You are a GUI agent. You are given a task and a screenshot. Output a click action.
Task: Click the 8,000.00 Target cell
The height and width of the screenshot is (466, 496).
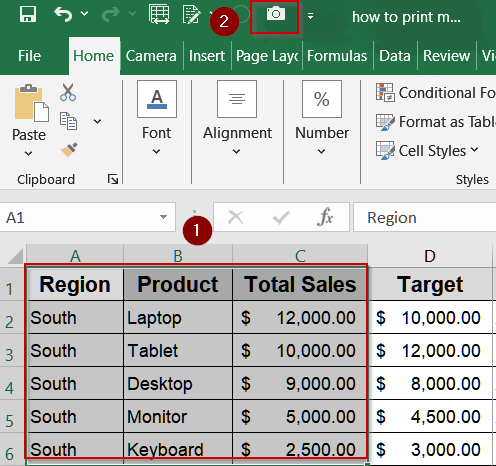pyautogui.click(x=430, y=383)
